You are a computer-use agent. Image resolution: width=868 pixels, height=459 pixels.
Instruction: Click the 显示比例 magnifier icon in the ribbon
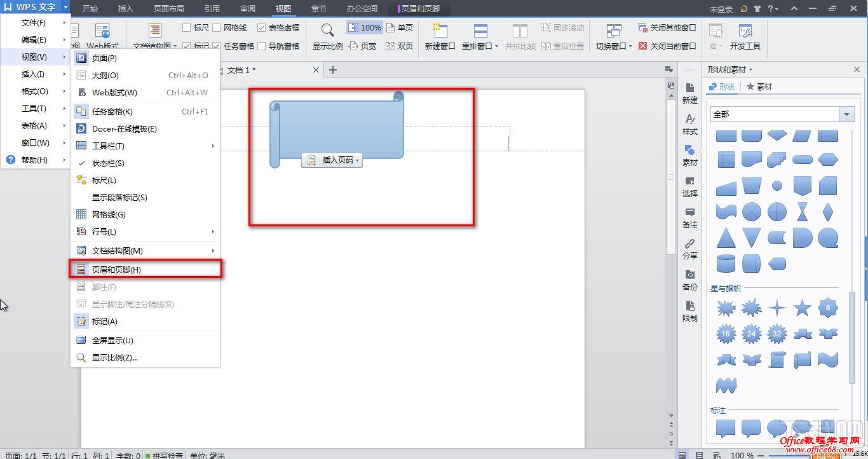(x=327, y=31)
